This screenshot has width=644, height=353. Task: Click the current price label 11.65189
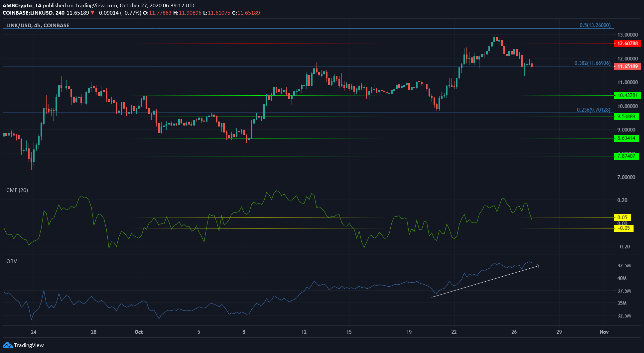pos(627,66)
